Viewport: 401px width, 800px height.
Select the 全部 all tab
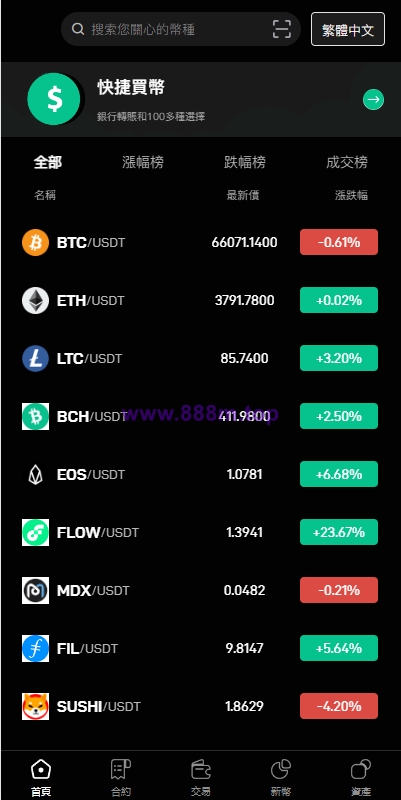pyautogui.click(x=48, y=163)
